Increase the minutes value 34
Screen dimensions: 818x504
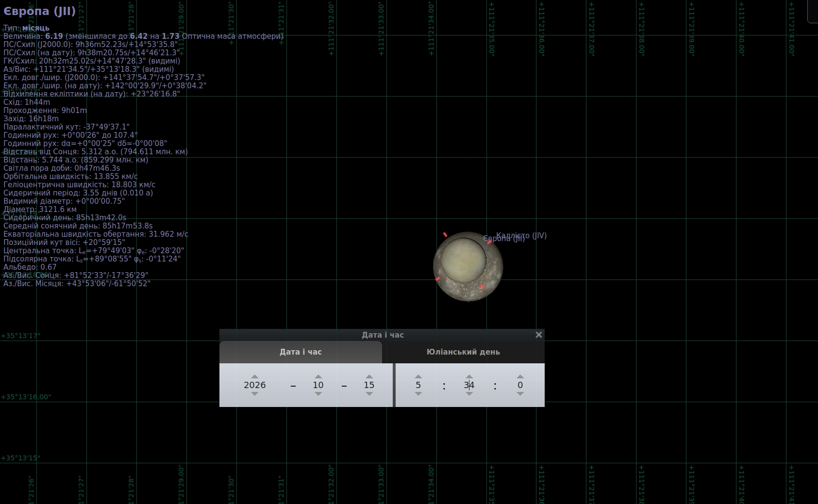click(469, 376)
